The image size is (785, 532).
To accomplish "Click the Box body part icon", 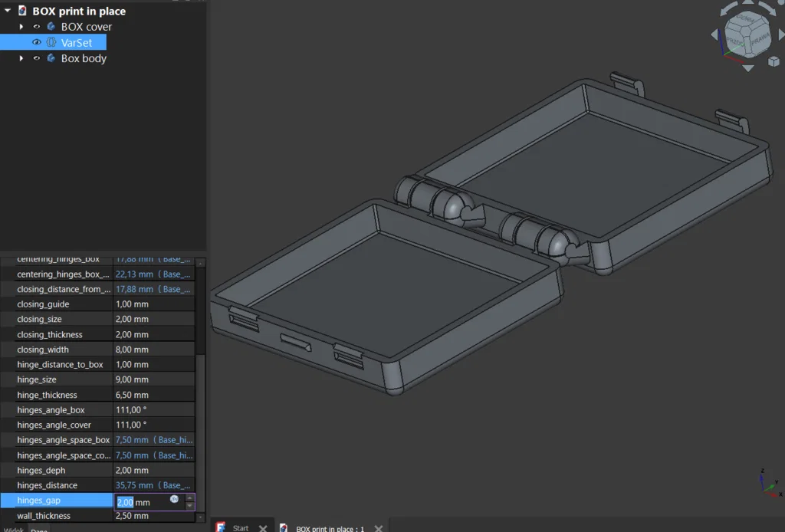I will point(51,58).
